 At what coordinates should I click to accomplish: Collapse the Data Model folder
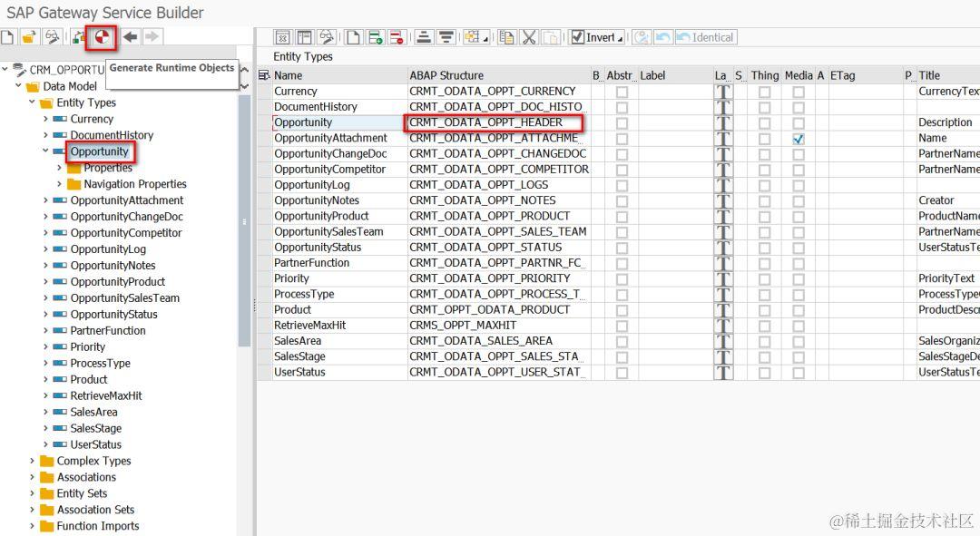click(18, 85)
